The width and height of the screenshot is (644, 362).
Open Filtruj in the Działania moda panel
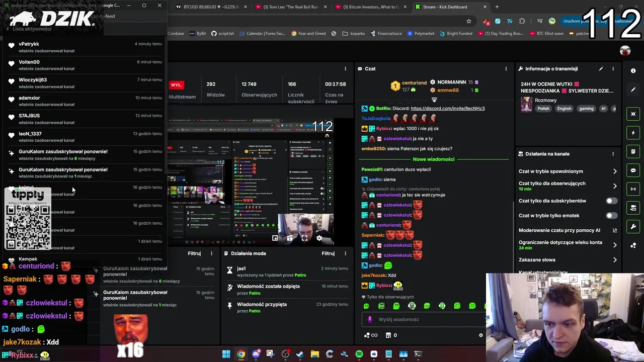[x=328, y=253]
